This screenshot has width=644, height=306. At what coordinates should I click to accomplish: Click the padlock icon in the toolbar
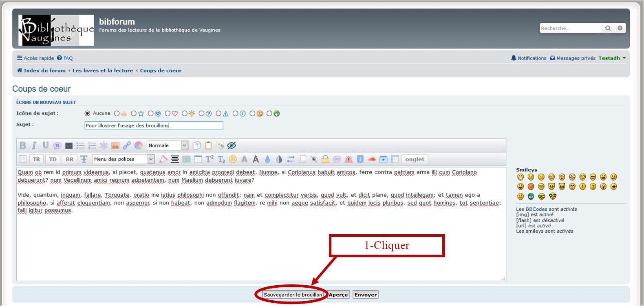[325, 159]
